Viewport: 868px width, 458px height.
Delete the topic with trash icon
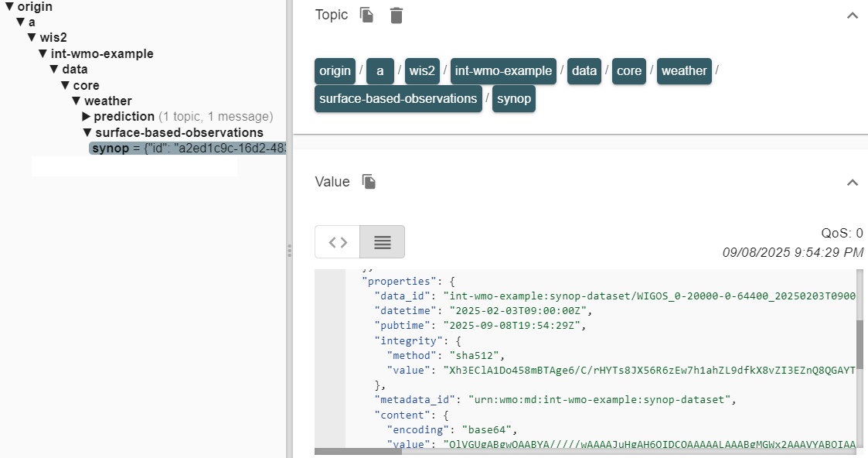coord(397,15)
